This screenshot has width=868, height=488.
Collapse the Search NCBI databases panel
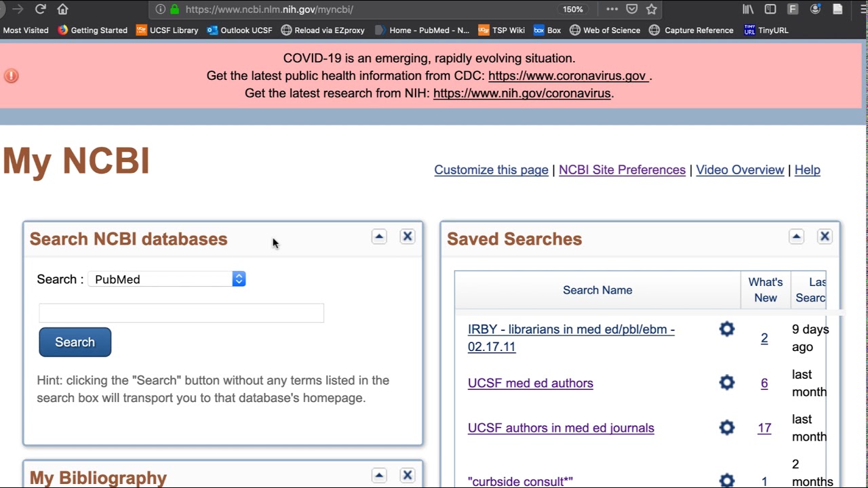(x=379, y=237)
